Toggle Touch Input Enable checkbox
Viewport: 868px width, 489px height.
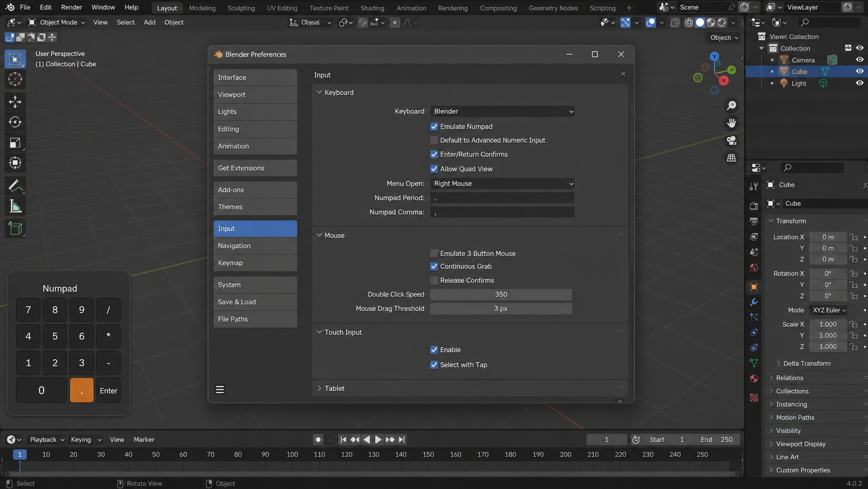(x=434, y=350)
